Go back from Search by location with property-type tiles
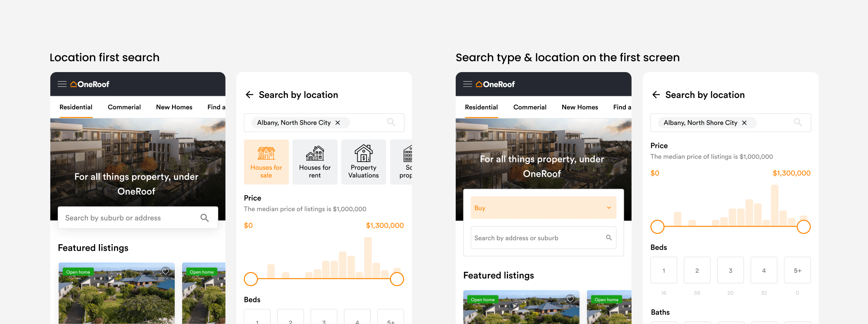This screenshot has height=324, width=868. tap(250, 95)
